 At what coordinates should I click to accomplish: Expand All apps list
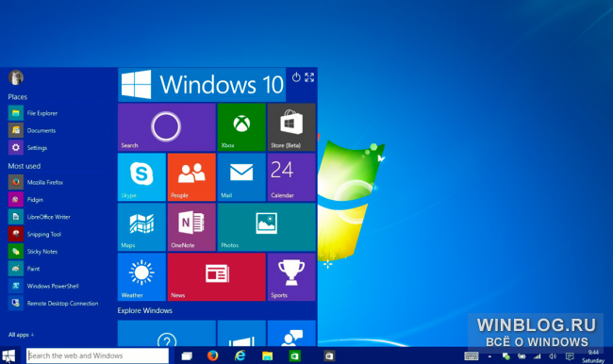(x=21, y=334)
